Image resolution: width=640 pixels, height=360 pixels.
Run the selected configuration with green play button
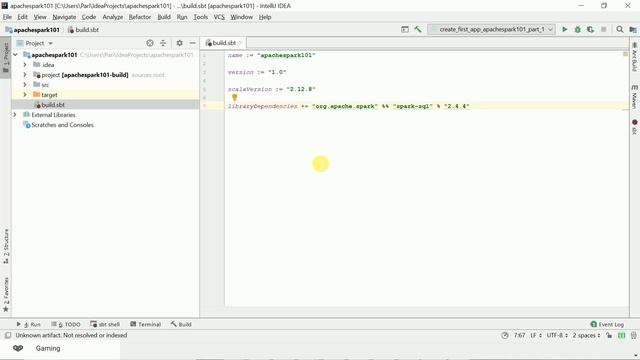pyautogui.click(x=564, y=29)
